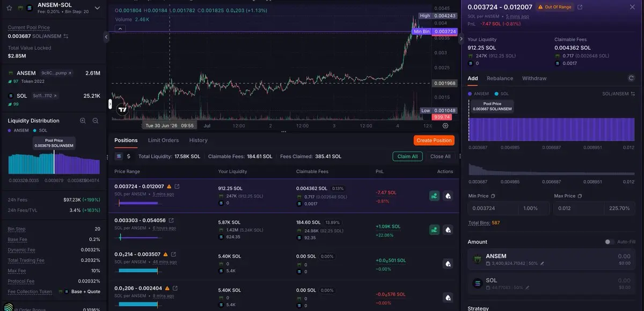Viewport: 644px width, 311px height.
Task: Toggle SOL legend in detail panel chart
Action: [501, 94]
